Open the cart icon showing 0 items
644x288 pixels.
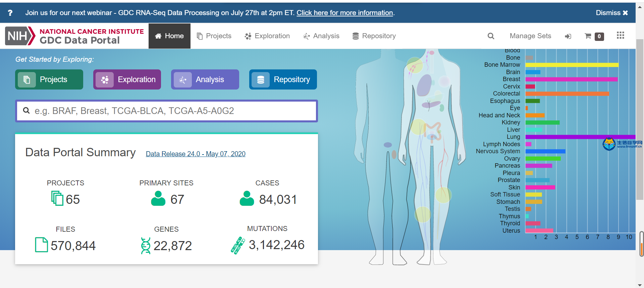pyautogui.click(x=594, y=36)
